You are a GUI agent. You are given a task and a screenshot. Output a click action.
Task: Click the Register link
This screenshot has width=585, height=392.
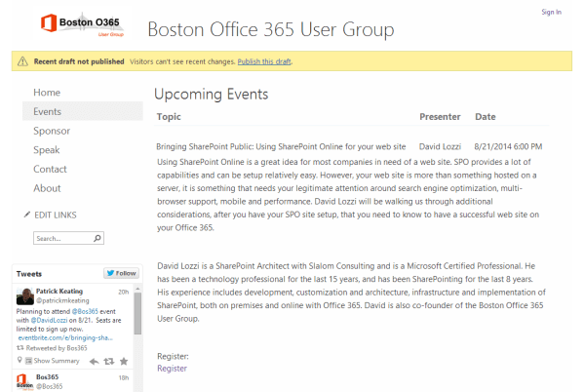tap(172, 369)
